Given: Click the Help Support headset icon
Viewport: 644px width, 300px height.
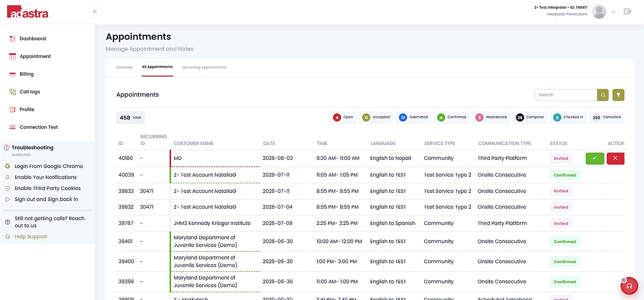Looking at the screenshot, I should (7, 237).
